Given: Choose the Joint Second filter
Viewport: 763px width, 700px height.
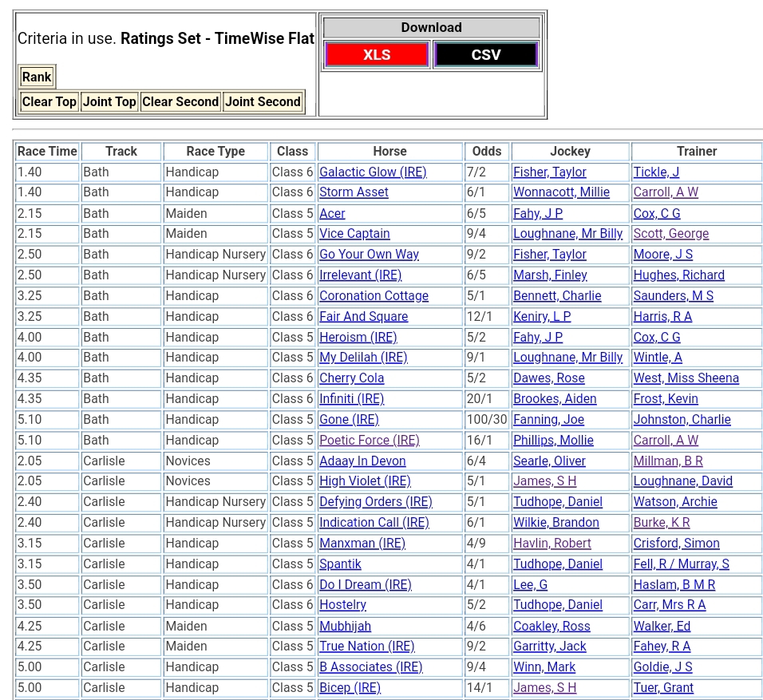Looking at the screenshot, I should click(263, 101).
